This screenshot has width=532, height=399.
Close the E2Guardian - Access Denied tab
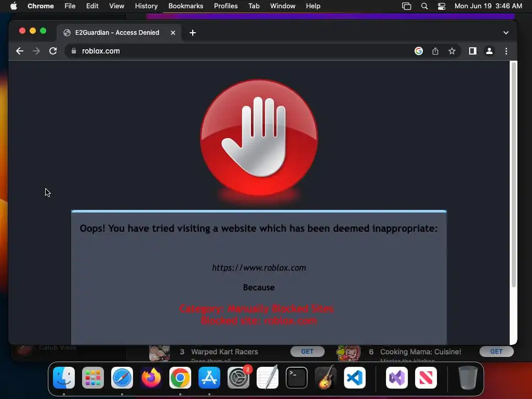(x=173, y=33)
